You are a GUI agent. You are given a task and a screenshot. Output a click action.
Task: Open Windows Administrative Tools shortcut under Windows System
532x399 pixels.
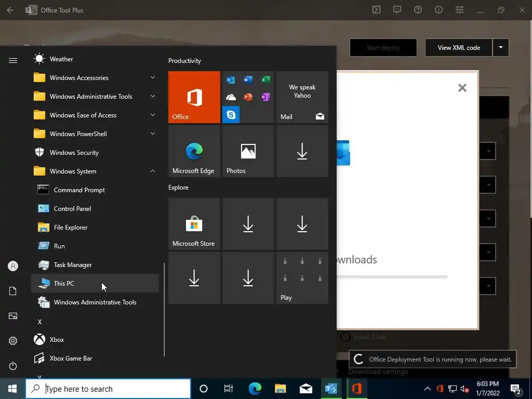coord(95,302)
